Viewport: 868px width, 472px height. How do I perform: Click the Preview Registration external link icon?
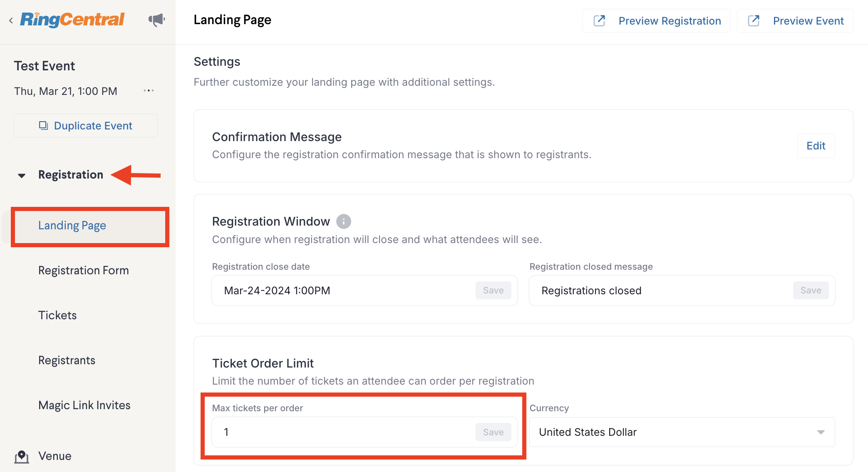pos(599,21)
